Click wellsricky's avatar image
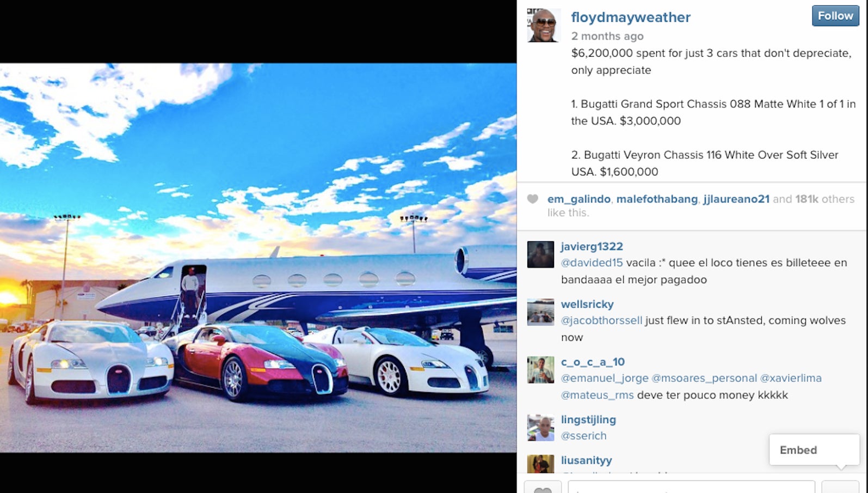This screenshot has height=493, width=868. point(540,312)
